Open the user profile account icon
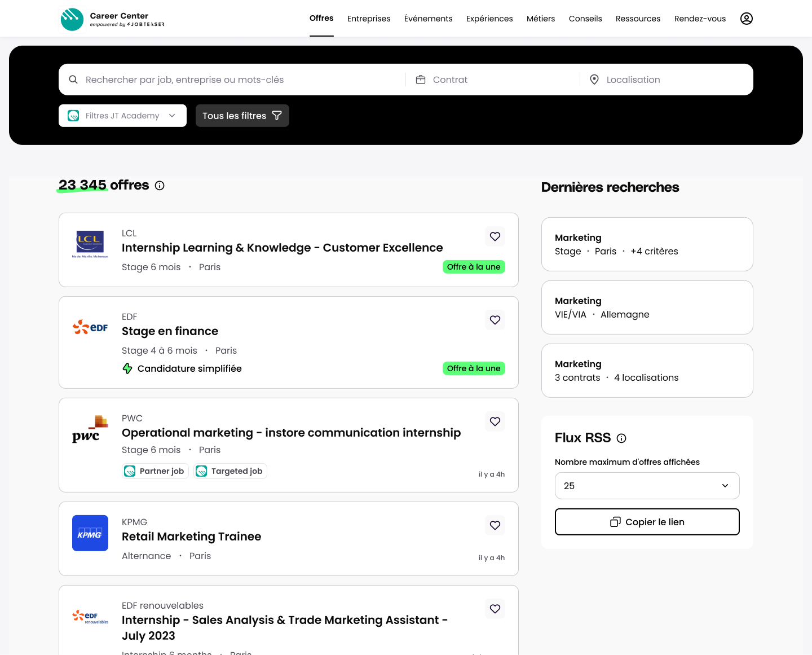Screen dimensions: 812x655 tap(747, 19)
